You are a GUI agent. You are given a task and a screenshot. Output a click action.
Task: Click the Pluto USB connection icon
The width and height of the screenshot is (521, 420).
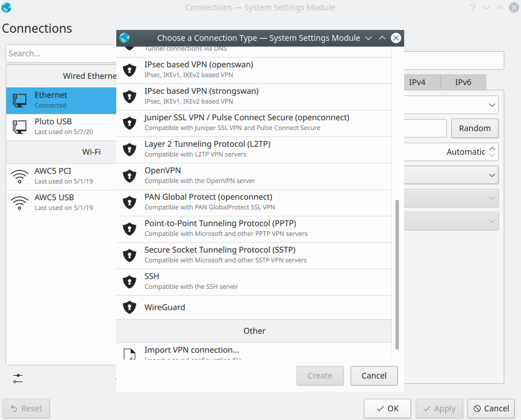click(19, 126)
